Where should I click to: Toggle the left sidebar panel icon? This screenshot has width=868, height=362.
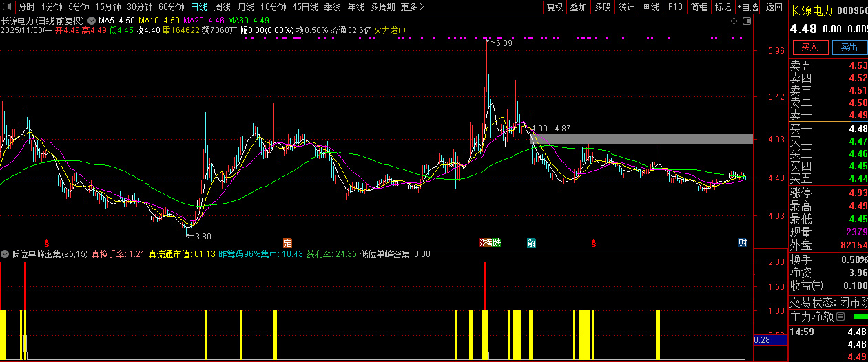(x=8, y=7)
